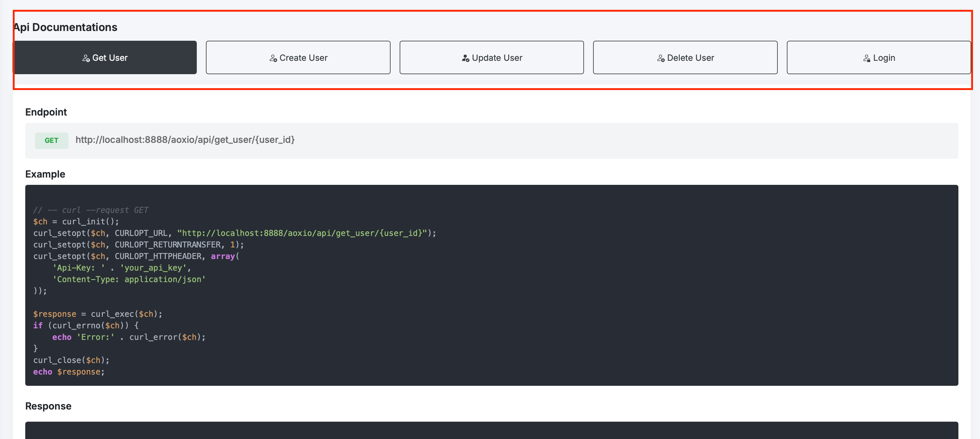
Task: Click the Response section heading
Action: tap(48, 406)
